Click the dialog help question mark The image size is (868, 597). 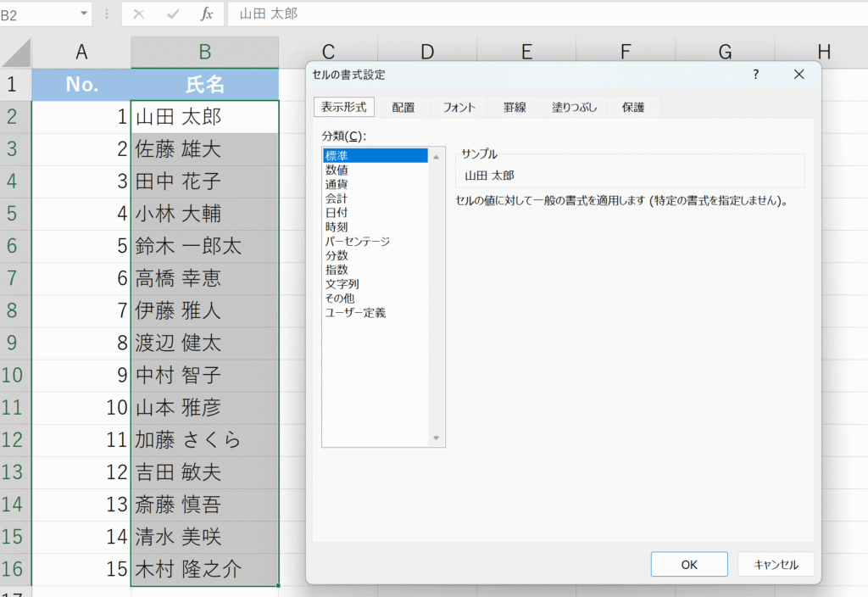coord(755,75)
